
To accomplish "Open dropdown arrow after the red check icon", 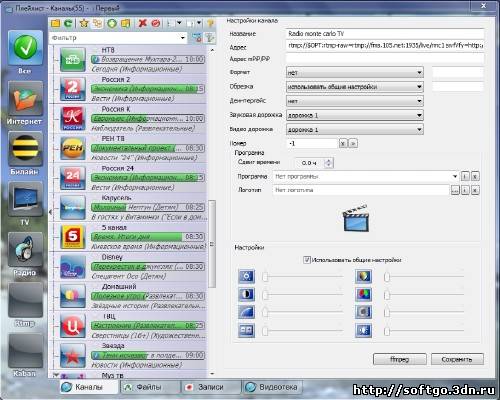I will (179, 23).
